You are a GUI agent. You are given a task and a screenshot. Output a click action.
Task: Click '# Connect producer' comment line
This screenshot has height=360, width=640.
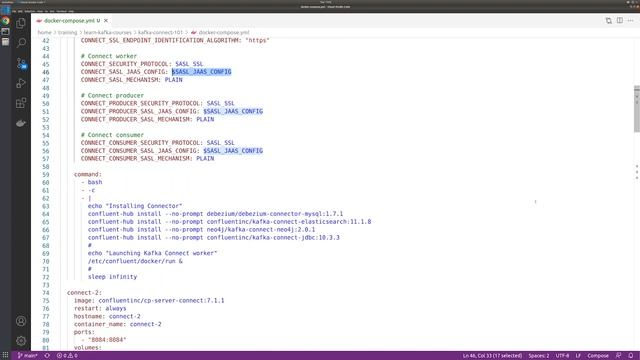[x=112, y=96]
